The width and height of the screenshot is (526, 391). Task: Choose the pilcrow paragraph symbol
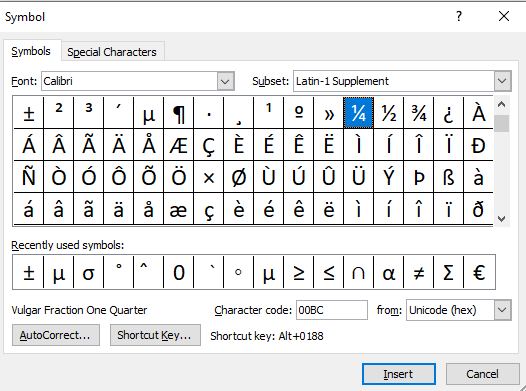(178, 113)
